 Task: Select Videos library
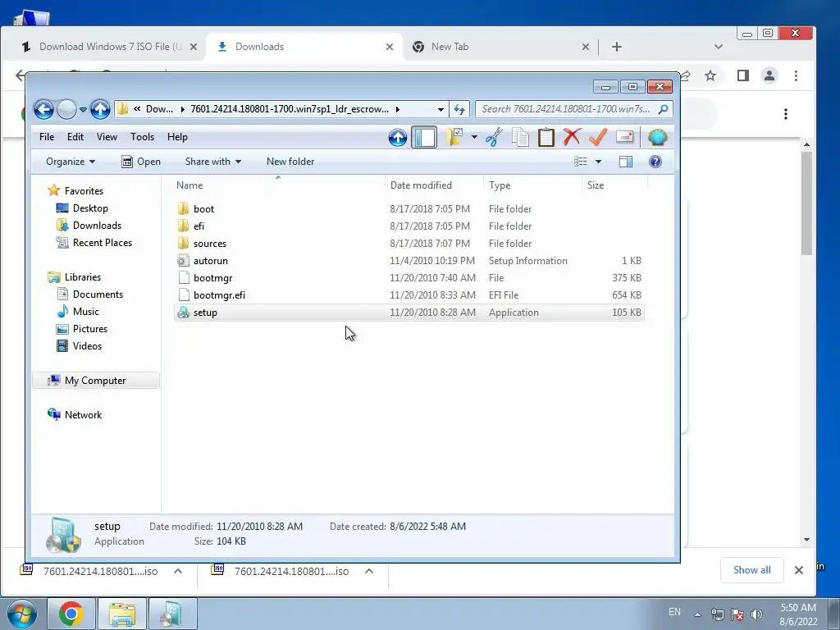coord(80,346)
